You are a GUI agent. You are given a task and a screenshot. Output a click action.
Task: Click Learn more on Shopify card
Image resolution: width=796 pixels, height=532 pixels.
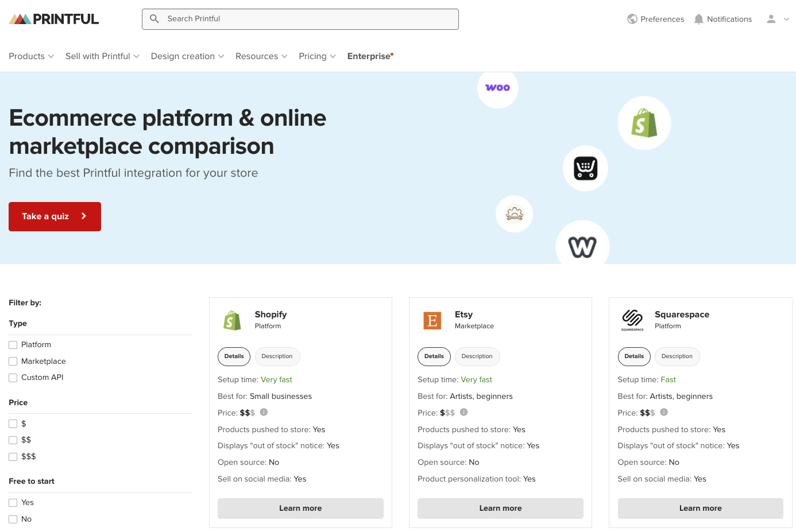point(300,508)
